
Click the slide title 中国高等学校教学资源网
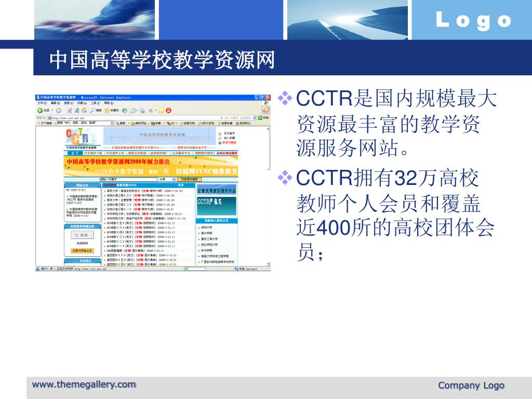tap(162, 60)
